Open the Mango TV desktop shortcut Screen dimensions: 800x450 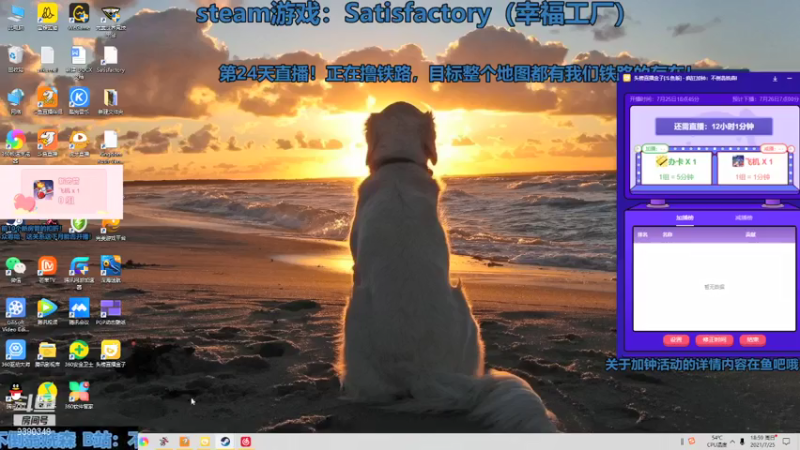(47, 269)
